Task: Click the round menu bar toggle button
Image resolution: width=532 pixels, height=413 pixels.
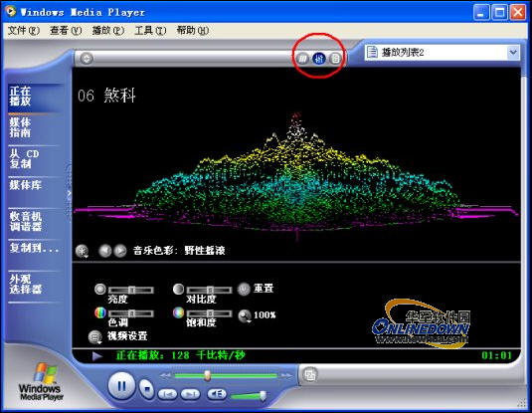Action: click(x=87, y=58)
